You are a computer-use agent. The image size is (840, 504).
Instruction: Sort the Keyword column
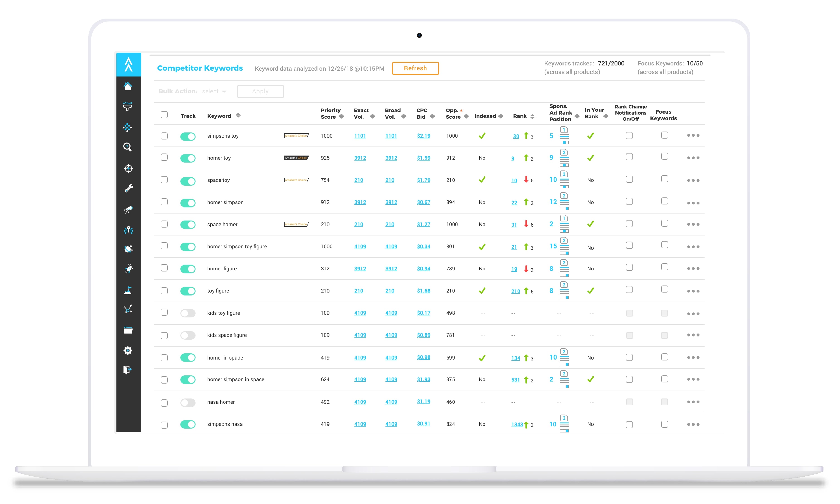238,115
